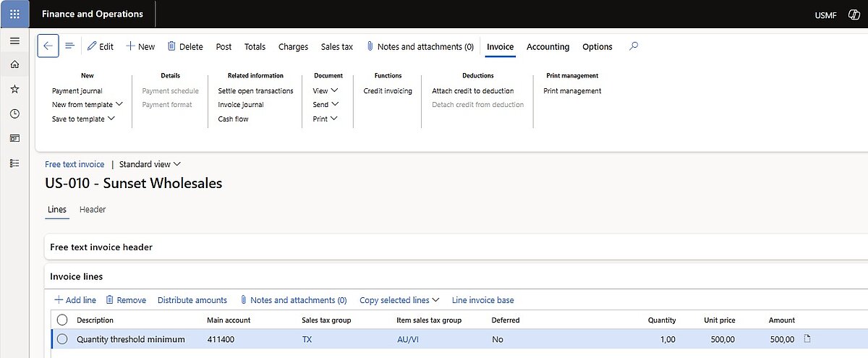This screenshot has width=868, height=358.
Task: Open Print management
Action: click(572, 91)
